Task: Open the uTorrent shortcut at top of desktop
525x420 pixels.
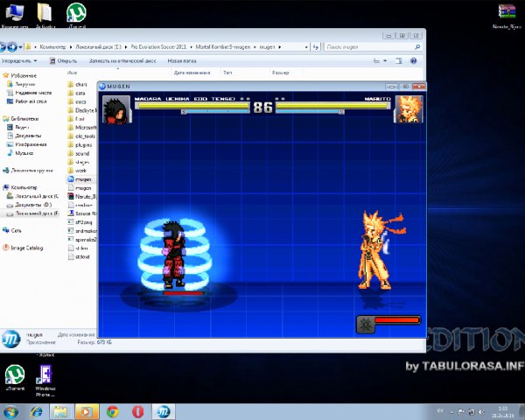Action: click(x=77, y=15)
